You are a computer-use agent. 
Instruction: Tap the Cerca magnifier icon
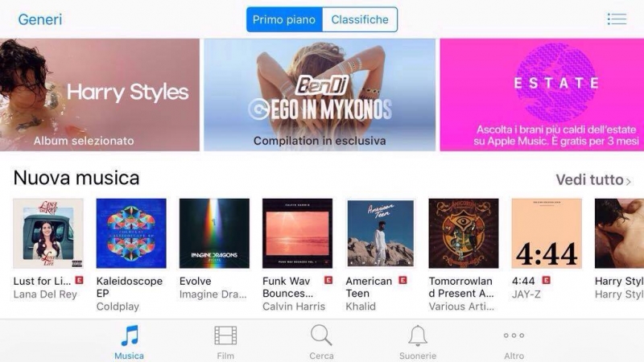tap(321, 335)
